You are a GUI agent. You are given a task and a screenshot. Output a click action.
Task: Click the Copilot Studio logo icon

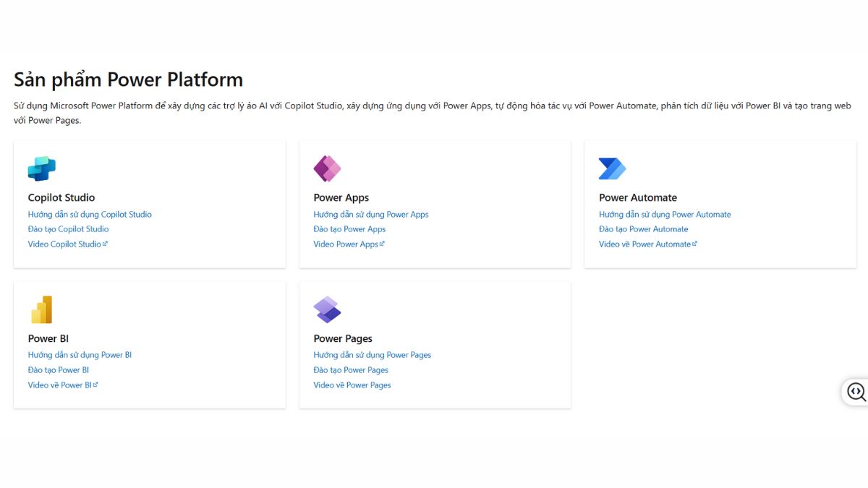coord(42,168)
